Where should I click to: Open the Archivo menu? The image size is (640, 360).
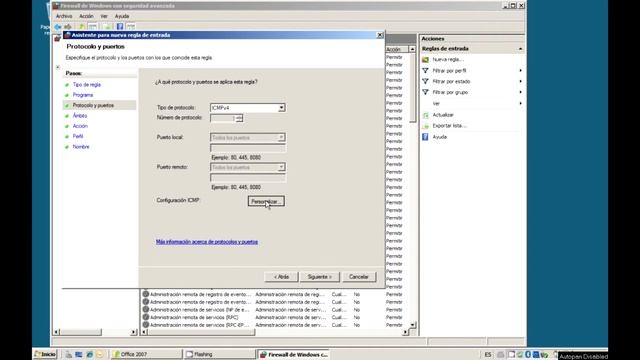coord(64,16)
